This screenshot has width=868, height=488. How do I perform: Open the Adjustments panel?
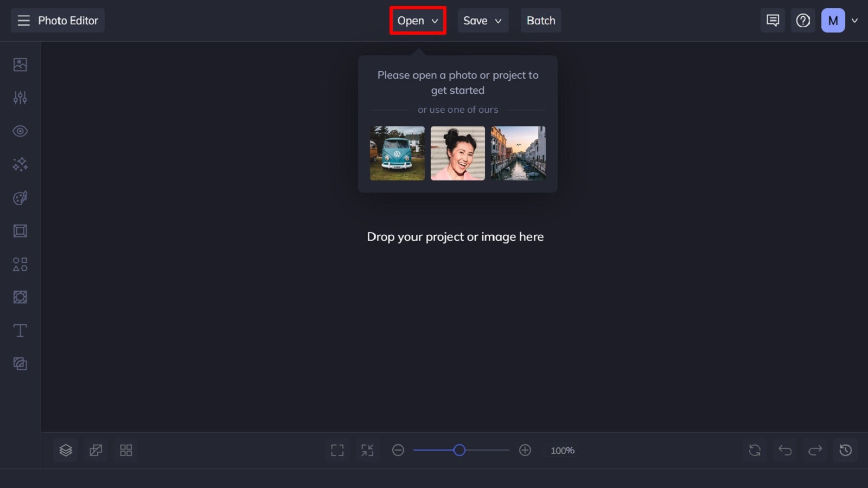[20, 98]
